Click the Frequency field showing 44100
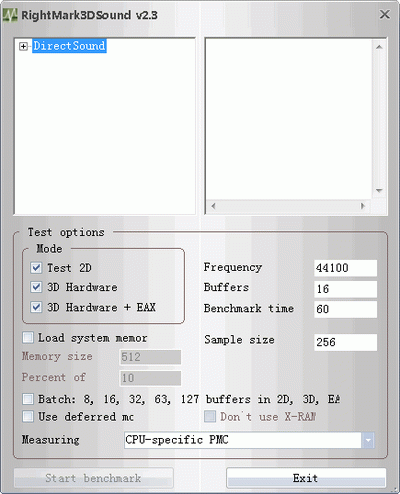This screenshot has height=494, width=400. tap(345, 268)
